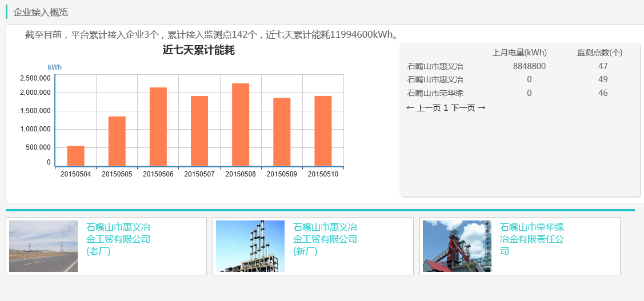Viewport: 644px width, 301px height.
Task: Open 石嘴山市惠义冶金工贸有限公司(老厂) link
Action: 118,239
